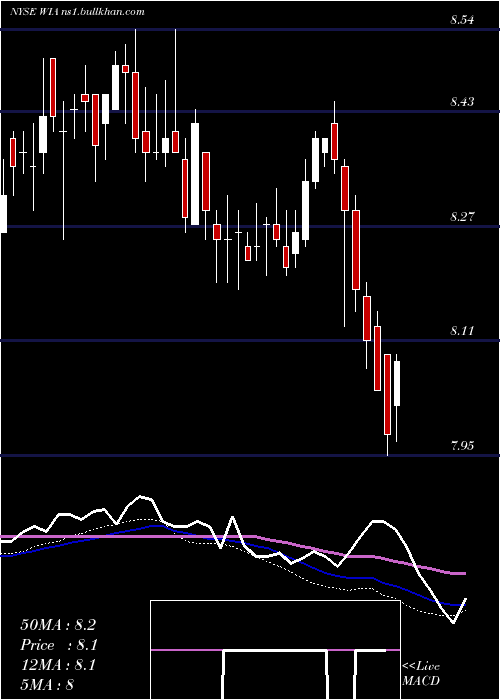Click the 8.54 price level label
Screen dimensions: 500x700
(462, 20)
